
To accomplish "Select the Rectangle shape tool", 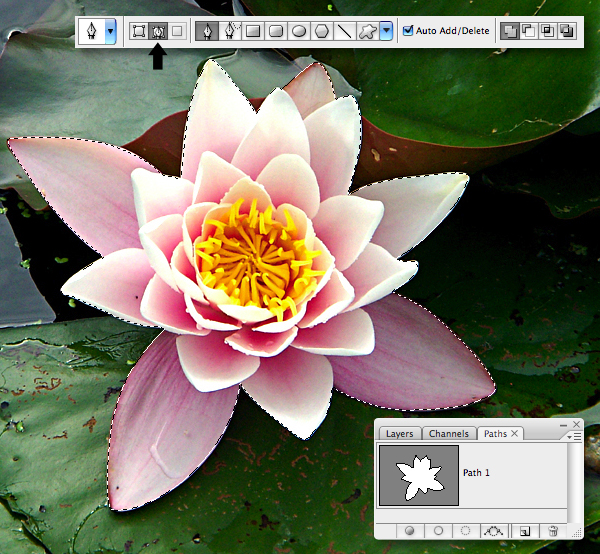I will 253,31.
